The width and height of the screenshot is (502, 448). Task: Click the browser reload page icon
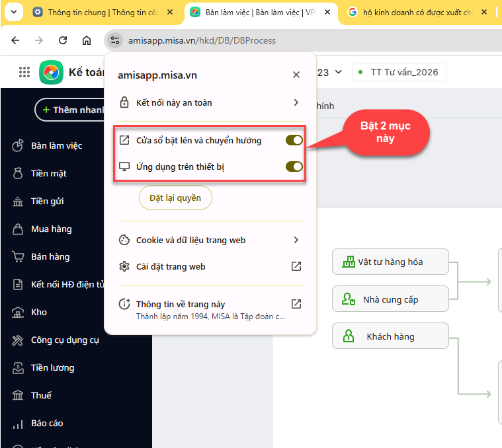tap(63, 40)
